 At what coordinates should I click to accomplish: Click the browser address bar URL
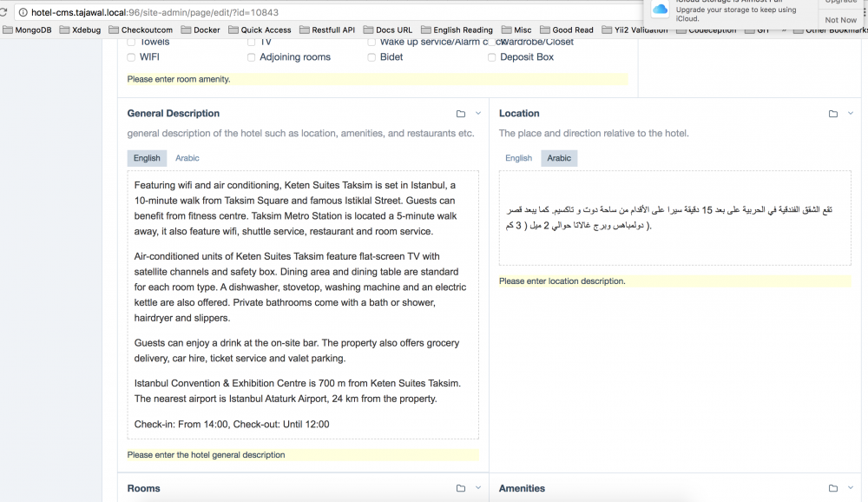coord(155,12)
